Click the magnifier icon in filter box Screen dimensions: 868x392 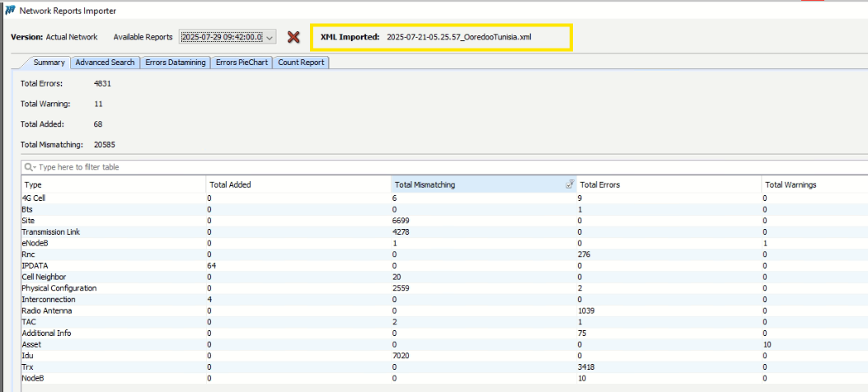[30, 167]
